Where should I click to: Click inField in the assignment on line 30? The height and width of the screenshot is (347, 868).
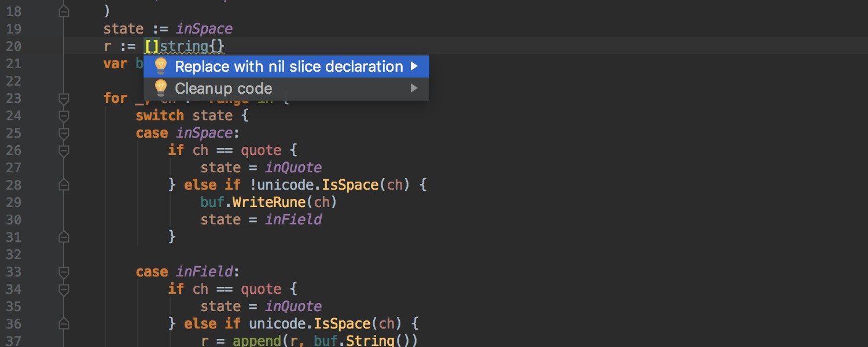click(293, 220)
